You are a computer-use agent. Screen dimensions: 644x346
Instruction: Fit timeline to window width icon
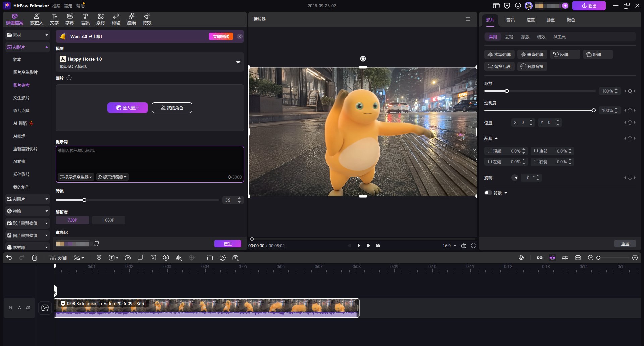[578, 258]
